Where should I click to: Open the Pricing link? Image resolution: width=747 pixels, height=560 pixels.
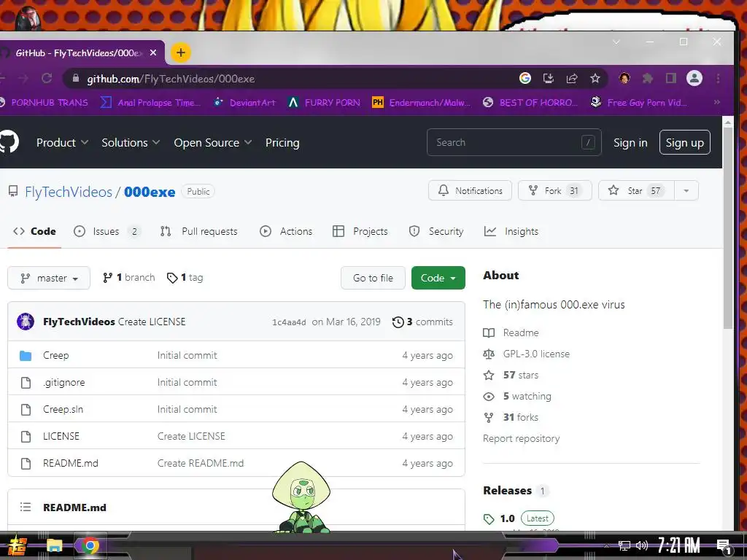coord(282,142)
